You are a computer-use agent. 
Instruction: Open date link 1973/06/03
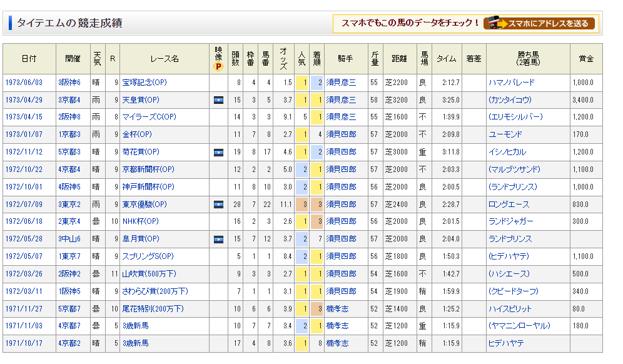24,83
